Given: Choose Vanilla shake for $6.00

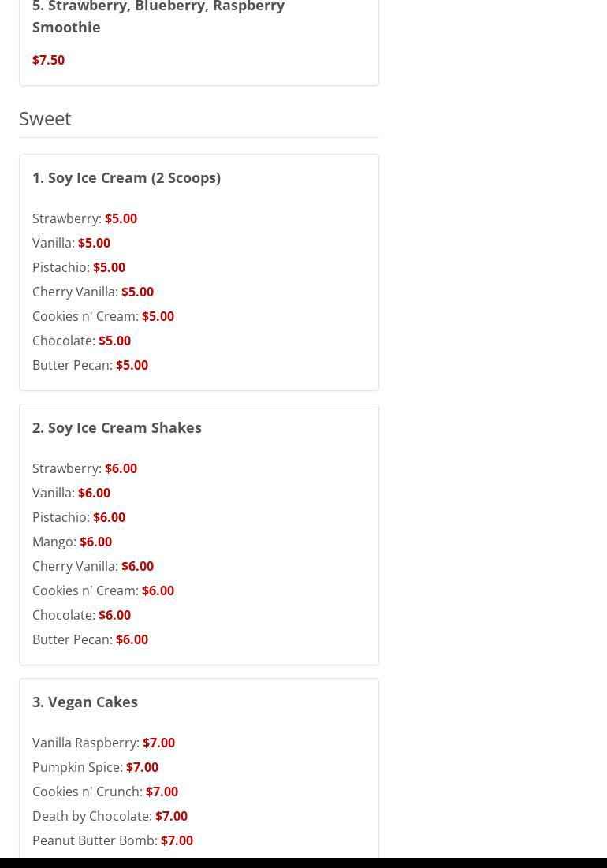Looking at the screenshot, I should click(x=71, y=493).
